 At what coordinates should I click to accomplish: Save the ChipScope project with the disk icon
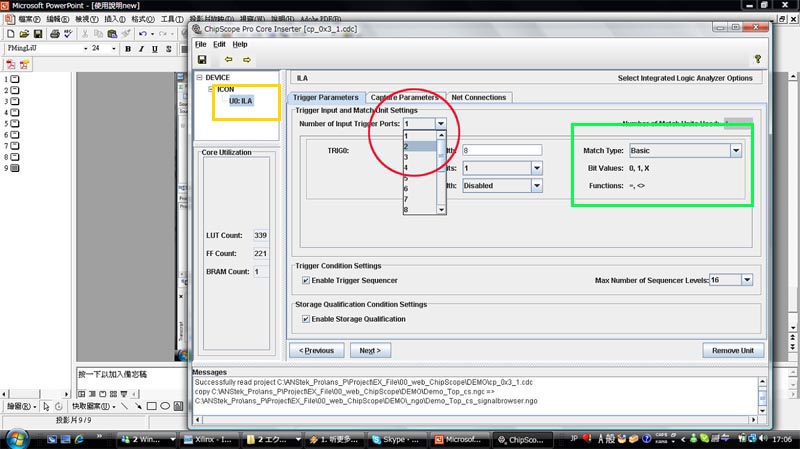point(202,60)
